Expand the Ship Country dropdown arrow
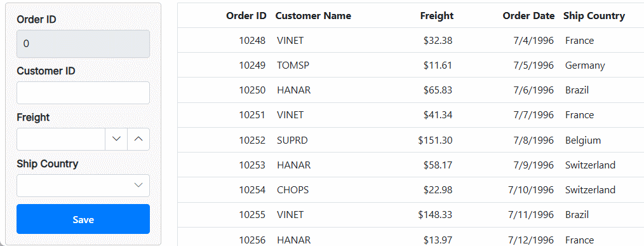 click(139, 186)
